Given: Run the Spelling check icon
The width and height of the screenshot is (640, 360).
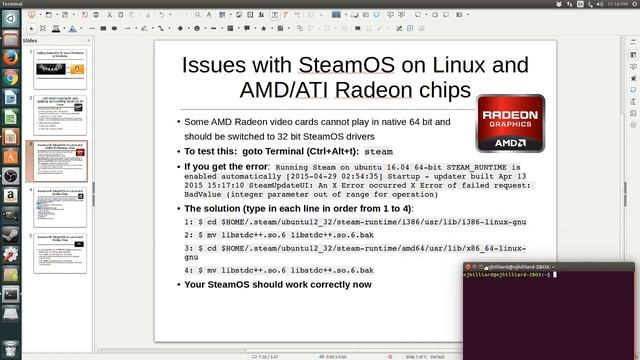Looking at the screenshot, I should (209, 15).
